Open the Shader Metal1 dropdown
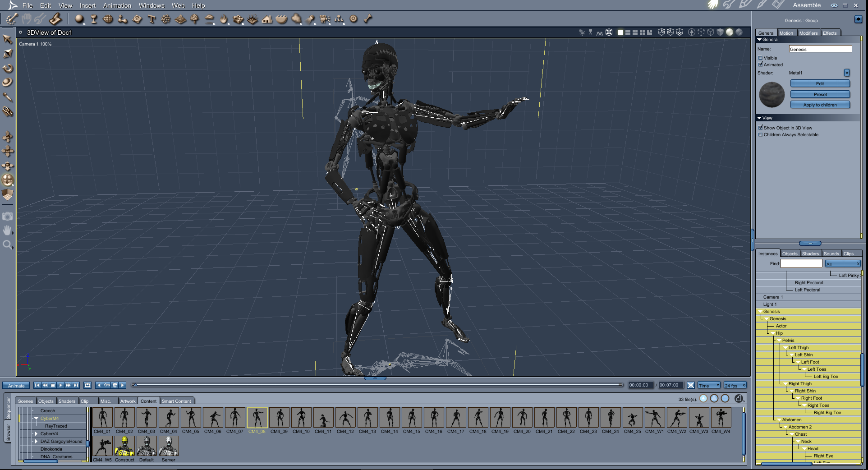868x470 pixels. (x=847, y=73)
